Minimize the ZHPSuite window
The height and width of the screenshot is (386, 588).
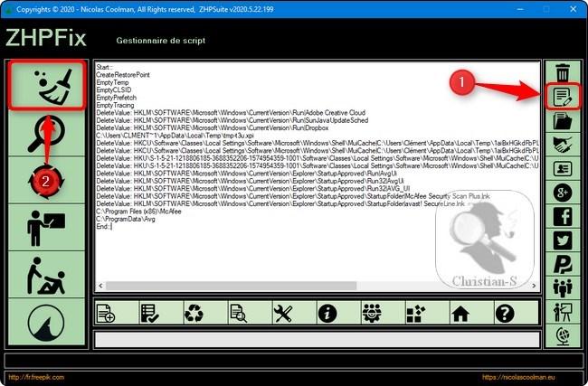pos(520,9)
